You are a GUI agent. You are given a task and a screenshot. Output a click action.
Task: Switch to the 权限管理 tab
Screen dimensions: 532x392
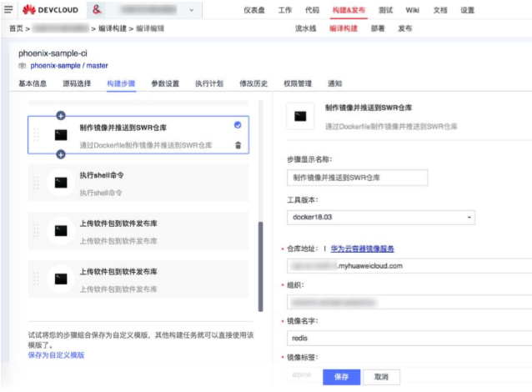[x=298, y=83]
